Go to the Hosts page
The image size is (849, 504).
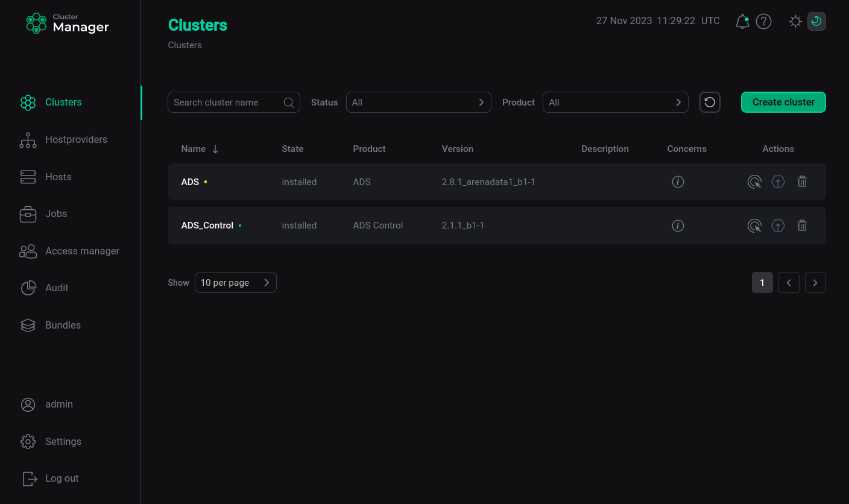tap(58, 177)
